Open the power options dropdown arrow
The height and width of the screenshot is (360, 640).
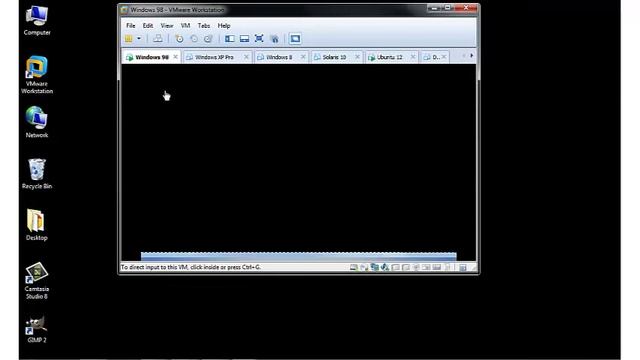[139, 39]
